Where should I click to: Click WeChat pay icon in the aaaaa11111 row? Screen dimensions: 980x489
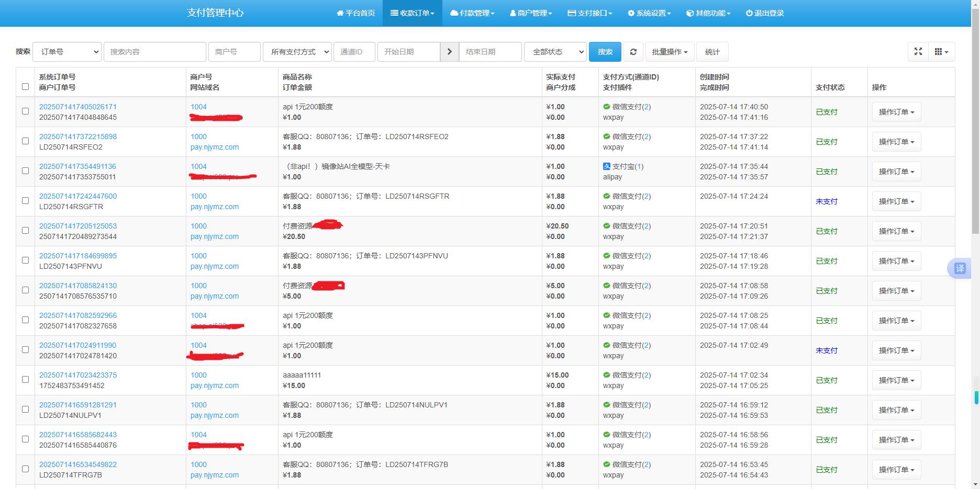click(x=607, y=375)
